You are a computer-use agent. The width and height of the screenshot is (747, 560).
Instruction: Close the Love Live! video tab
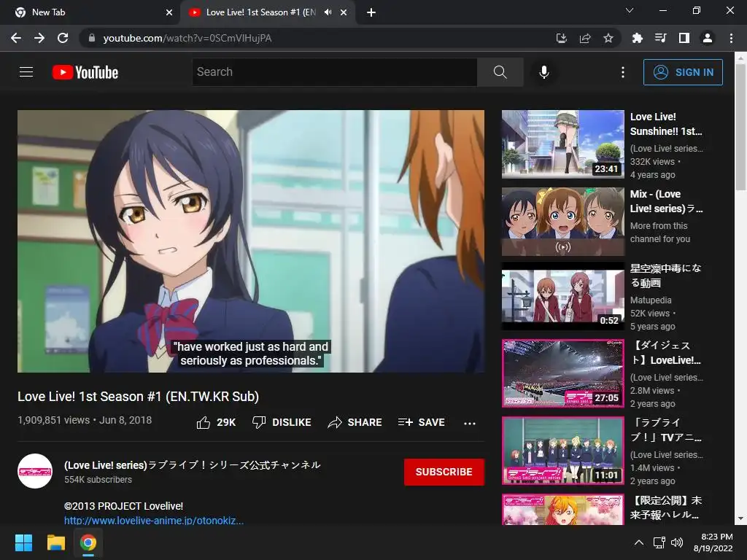point(344,12)
